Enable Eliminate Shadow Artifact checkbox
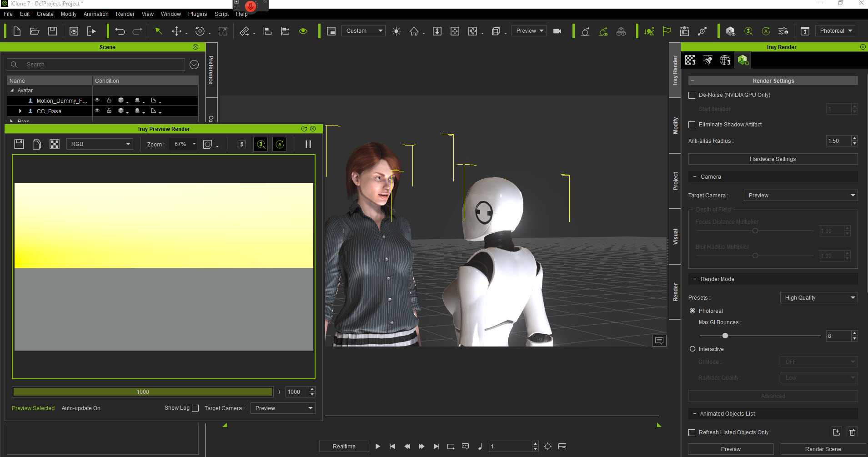The image size is (868, 457). click(692, 125)
